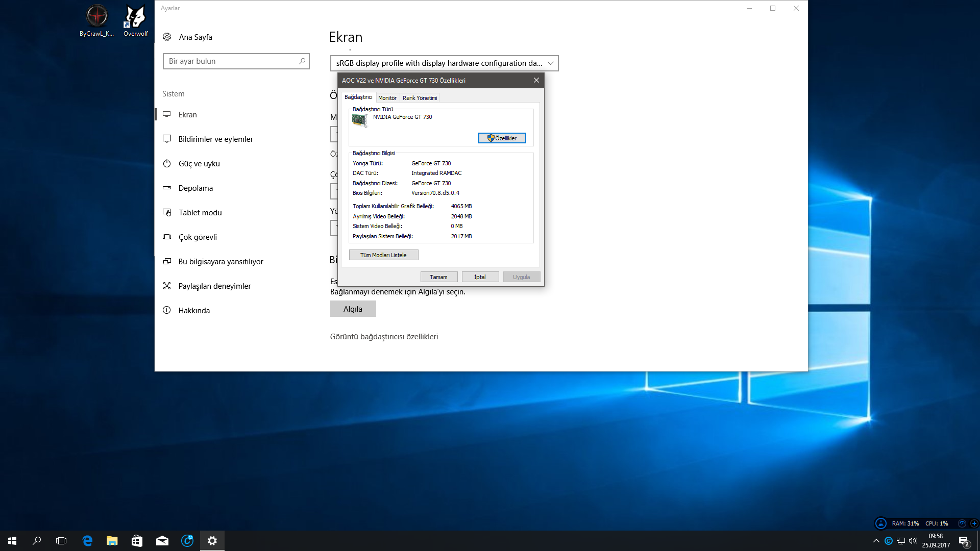Click the Ana Sayfa gear icon
This screenshot has width=980, height=551.
coord(167,37)
